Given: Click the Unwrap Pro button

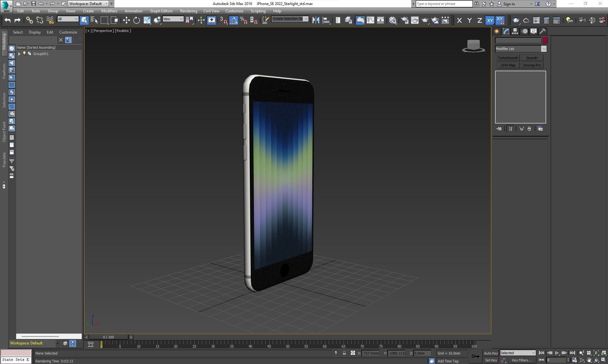Looking at the screenshot, I should click(532, 65).
